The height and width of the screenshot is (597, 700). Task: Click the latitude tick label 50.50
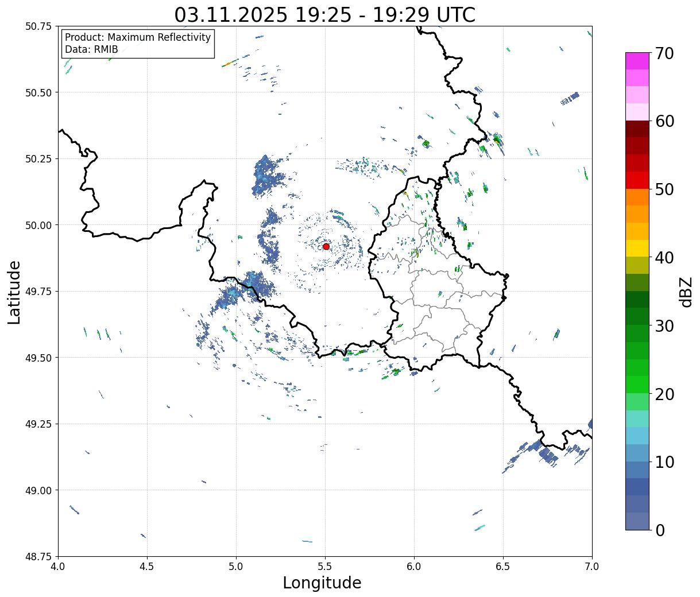(38, 92)
